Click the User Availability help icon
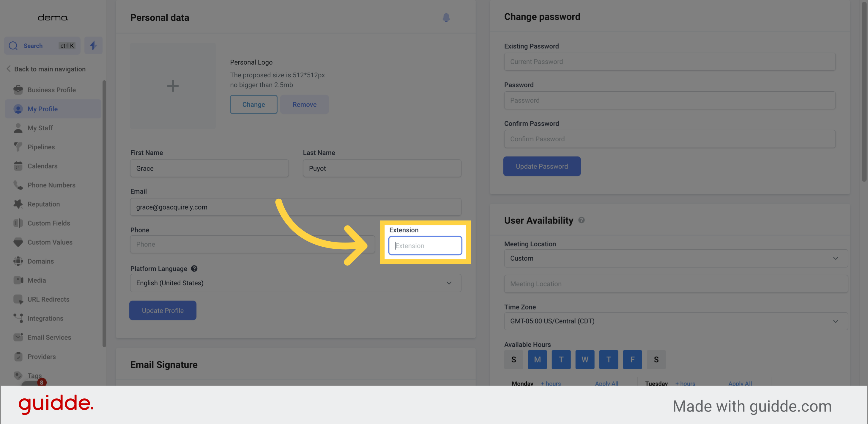Viewport: 868px width, 424px height. point(581,220)
